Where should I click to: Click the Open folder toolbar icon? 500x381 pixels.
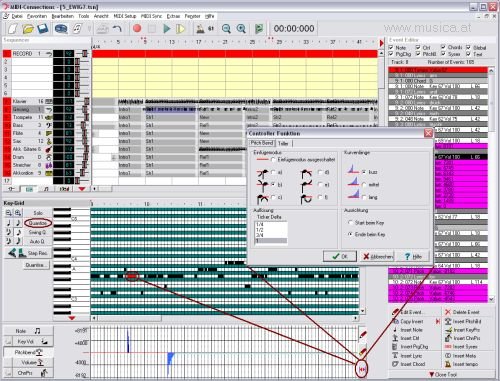(x=28, y=29)
